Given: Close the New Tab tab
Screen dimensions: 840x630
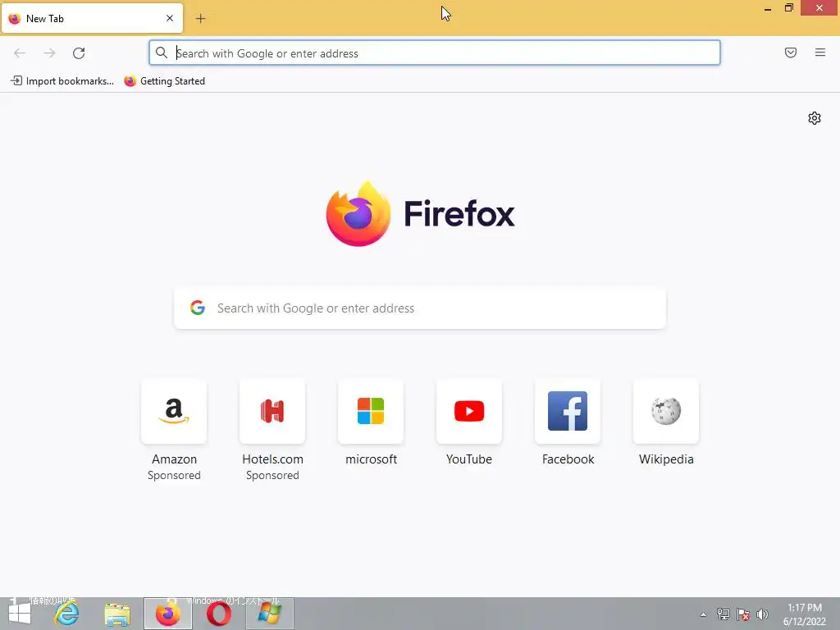Looking at the screenshot, I should 170,18.
